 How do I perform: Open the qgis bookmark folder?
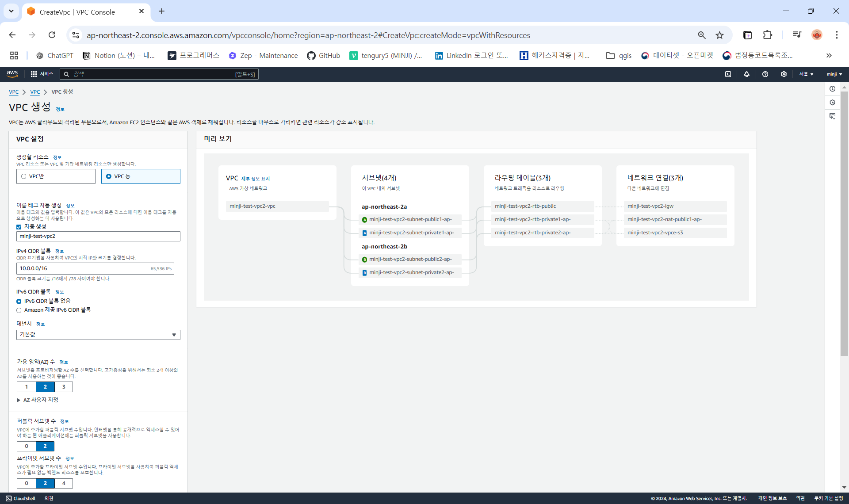pyautogui.click(x=619, y=55)
